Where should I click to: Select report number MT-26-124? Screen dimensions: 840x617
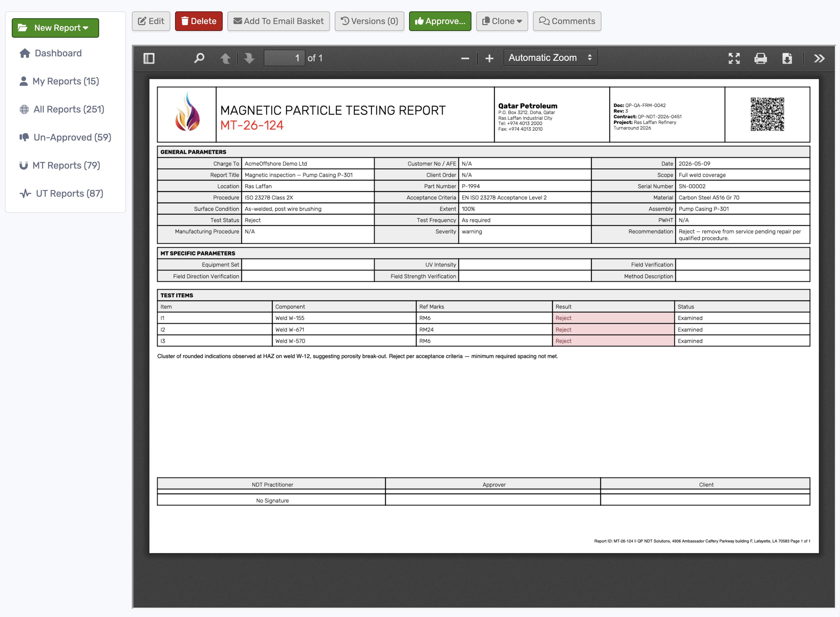coord(252,125)
